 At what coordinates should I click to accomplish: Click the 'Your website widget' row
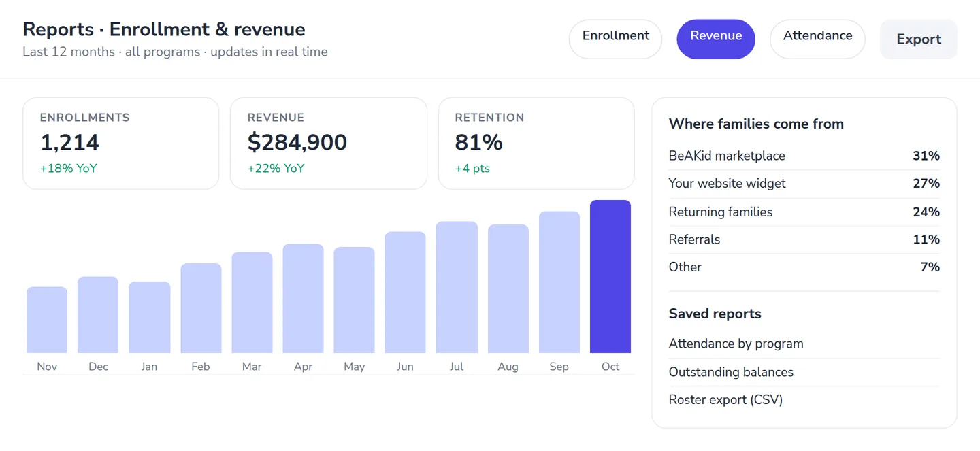click(x=804, y=184)
